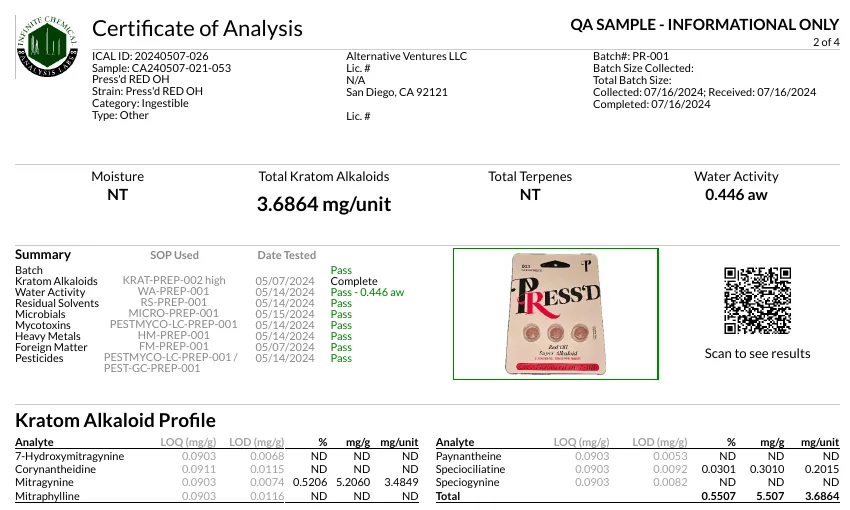The image size is (850, 510).
Task: Select the Sample: CA240507-021-053 line
Action: coord(162,68)
